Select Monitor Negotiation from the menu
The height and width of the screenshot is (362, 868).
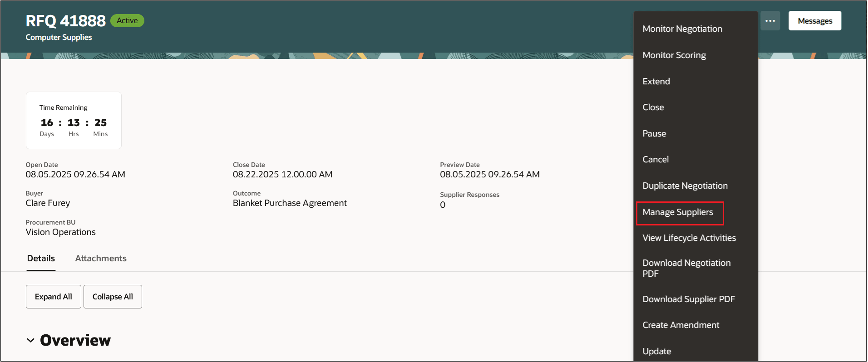point(682,29)
